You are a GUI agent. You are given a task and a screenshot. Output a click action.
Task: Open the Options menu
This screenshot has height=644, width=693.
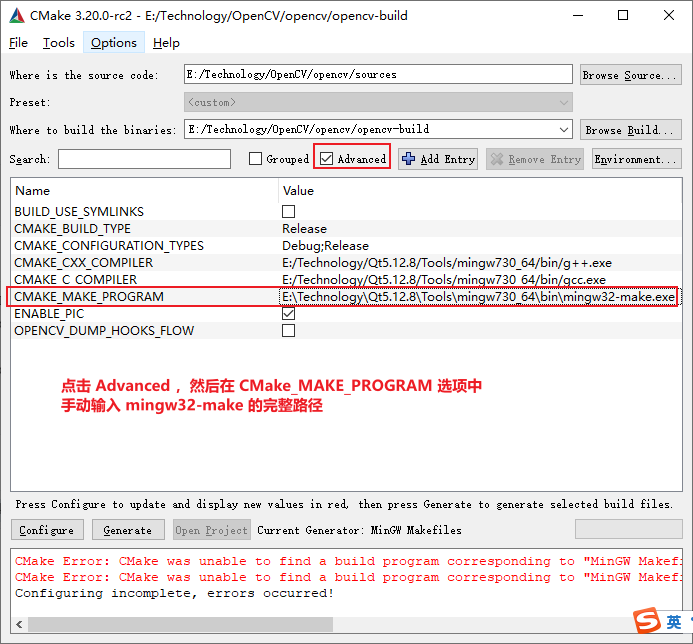[114, 43]
